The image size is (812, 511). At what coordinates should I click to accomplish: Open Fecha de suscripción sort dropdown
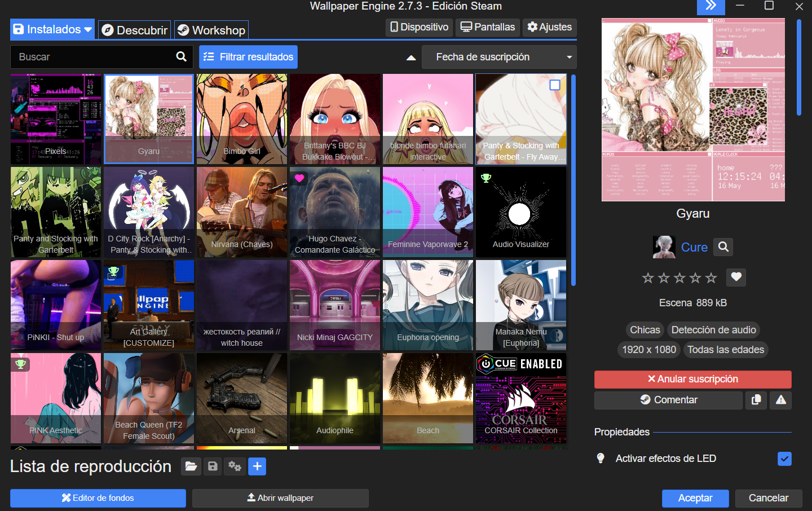[x=499, y=57]
